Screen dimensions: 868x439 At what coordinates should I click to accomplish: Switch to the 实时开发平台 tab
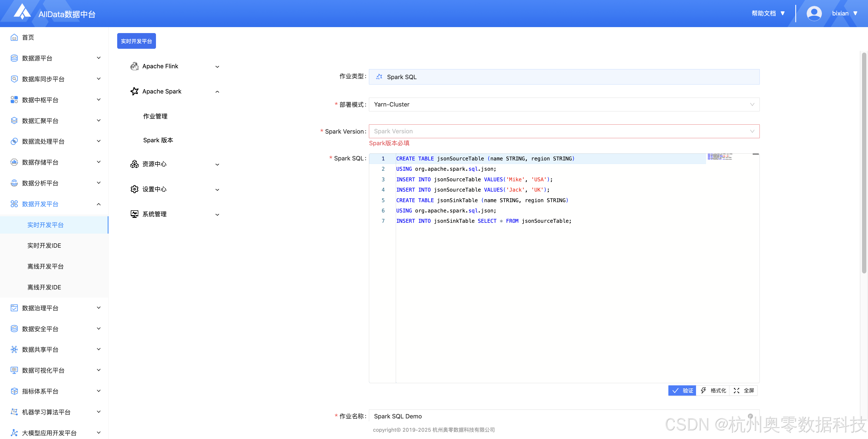(136, 41)
